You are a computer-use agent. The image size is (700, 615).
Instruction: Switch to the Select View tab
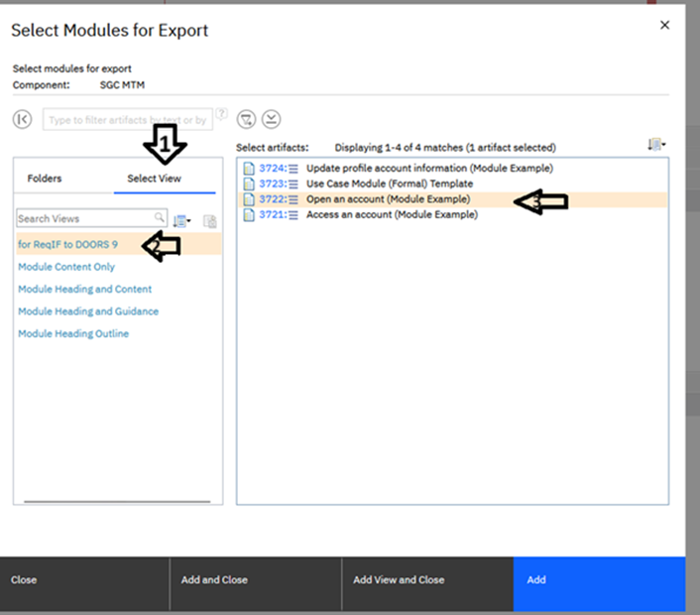154,179
